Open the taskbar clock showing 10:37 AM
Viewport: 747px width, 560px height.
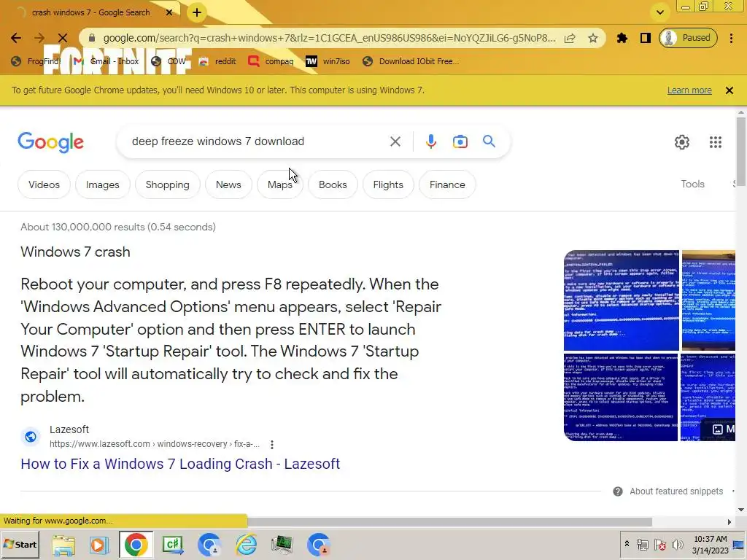(711, 545)
